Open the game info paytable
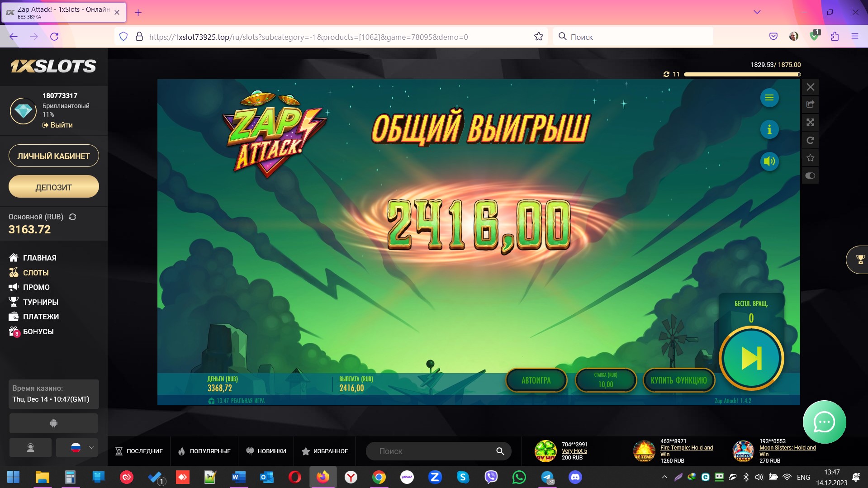The width and height of the screenshot is (868, 488). 769,130
